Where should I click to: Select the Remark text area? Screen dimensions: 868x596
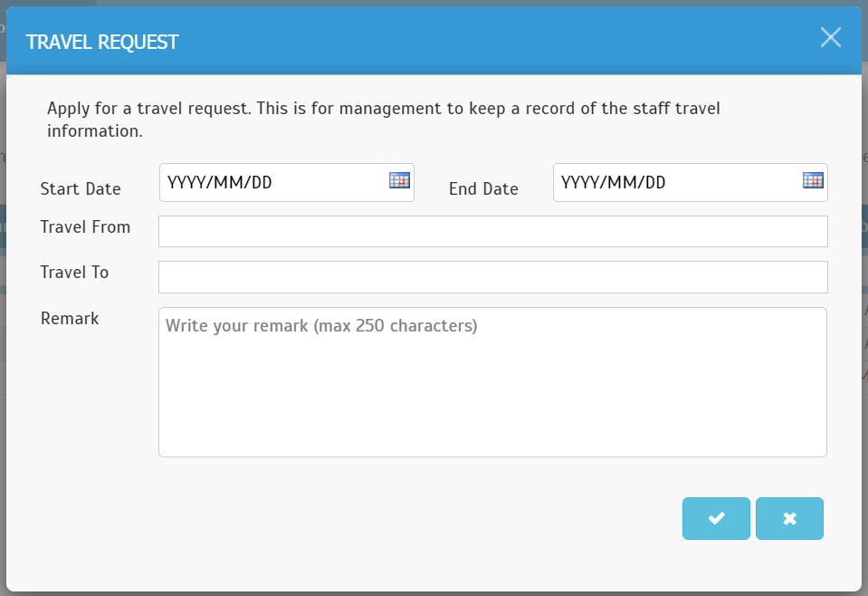point(492,382)
